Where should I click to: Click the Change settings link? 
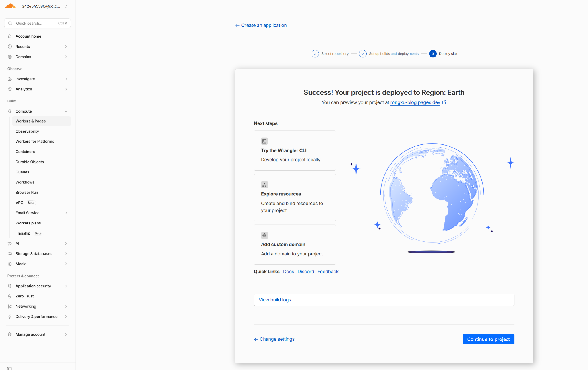[x=274, y=339]
